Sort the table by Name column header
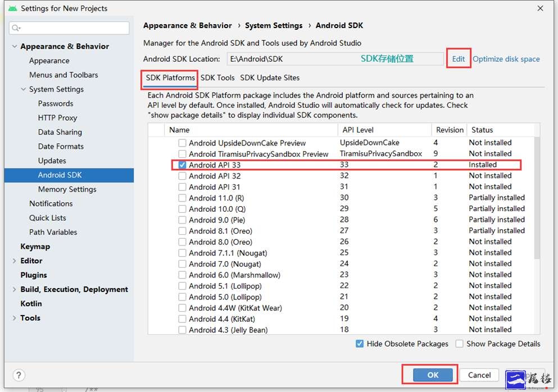 [x=251, y=130]
